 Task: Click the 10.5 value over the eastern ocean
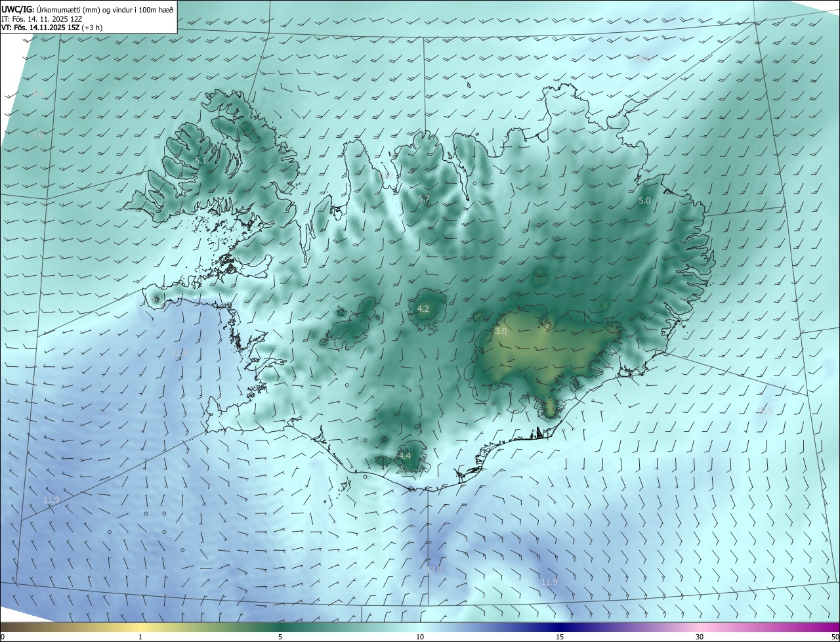click(765, 411)
